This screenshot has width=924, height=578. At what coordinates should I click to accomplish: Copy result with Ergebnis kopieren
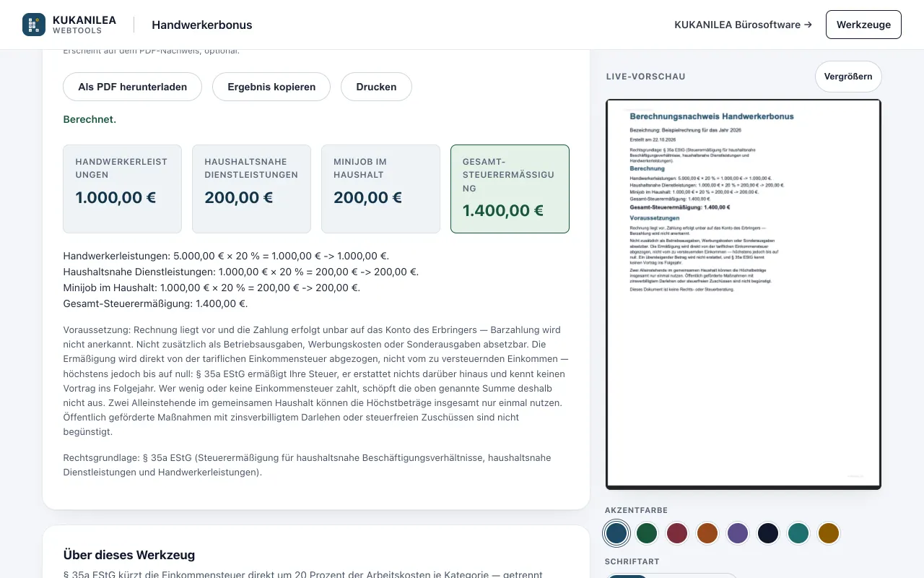pos(271,87)
